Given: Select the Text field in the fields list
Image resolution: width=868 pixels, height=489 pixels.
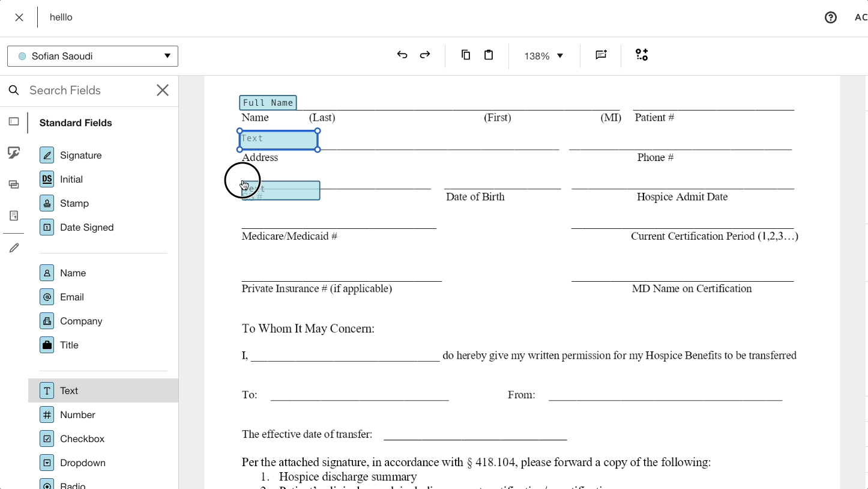Looking at the screenshot, I should click(x=103, y=390).
